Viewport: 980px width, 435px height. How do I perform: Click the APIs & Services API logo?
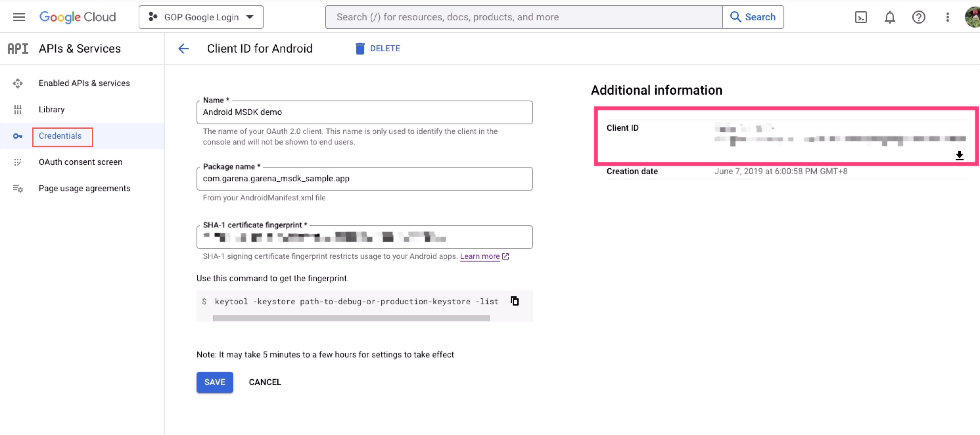click(x=18, y=48)
